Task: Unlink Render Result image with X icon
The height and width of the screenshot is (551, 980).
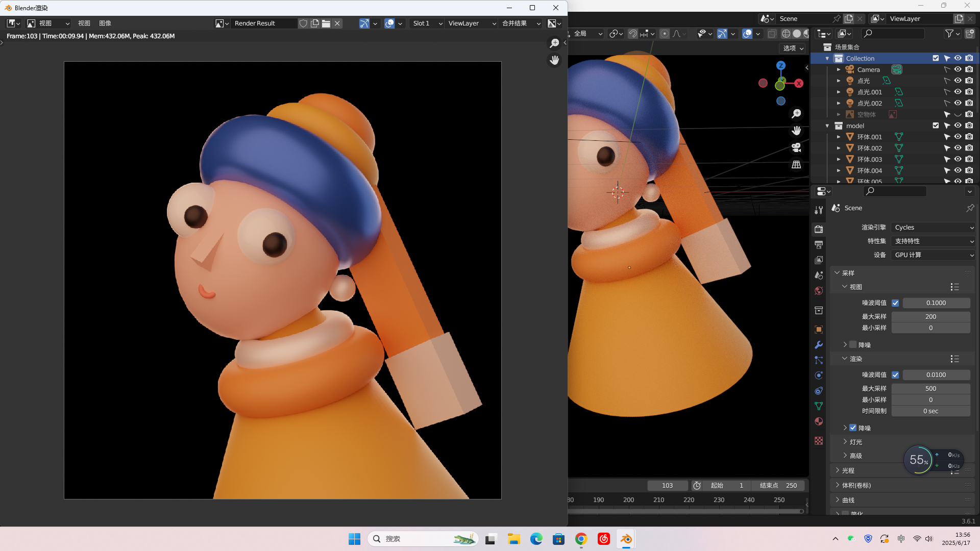Action: coord(337,23)
